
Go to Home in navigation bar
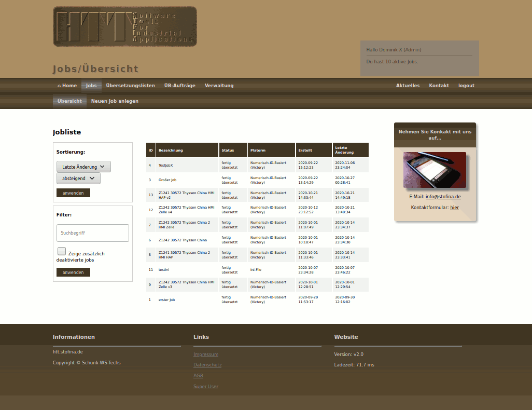coord(67,86)
